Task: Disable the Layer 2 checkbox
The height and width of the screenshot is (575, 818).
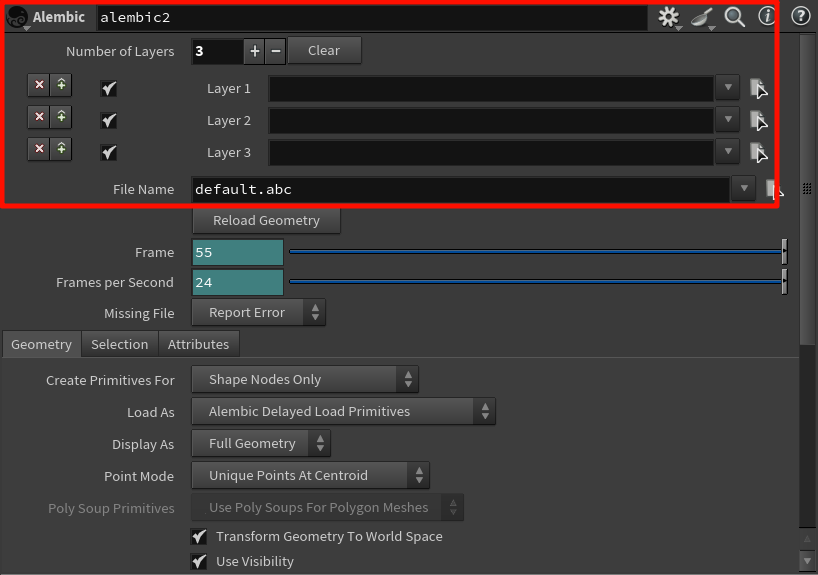Action: pyautogui.click(x=109, y=121)
